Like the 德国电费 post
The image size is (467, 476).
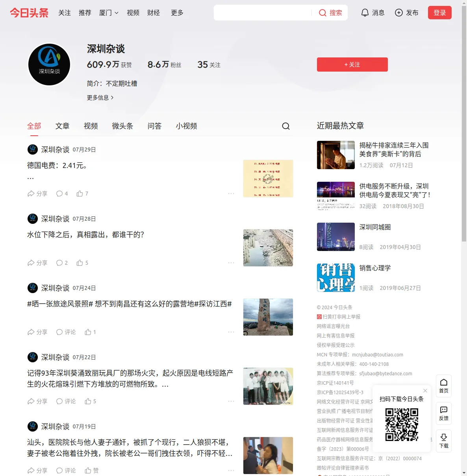[82, 194]
